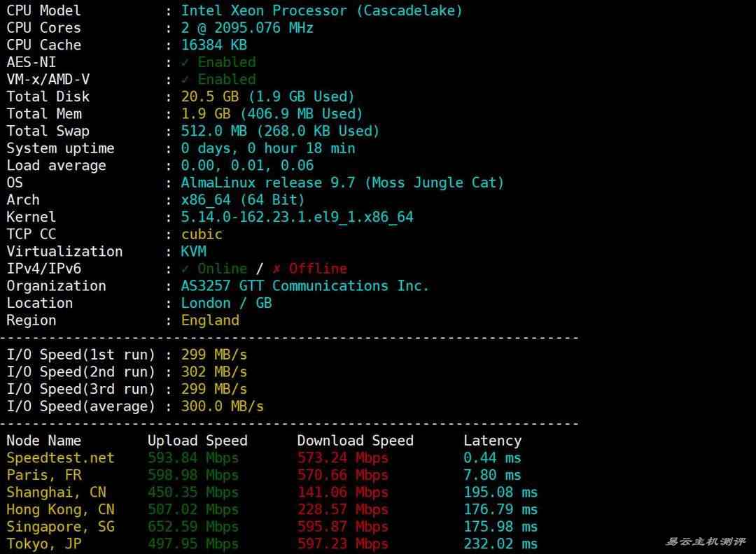
Task: Select the Kernel version string
Action: pyautogui.click(x=297, y=217)
